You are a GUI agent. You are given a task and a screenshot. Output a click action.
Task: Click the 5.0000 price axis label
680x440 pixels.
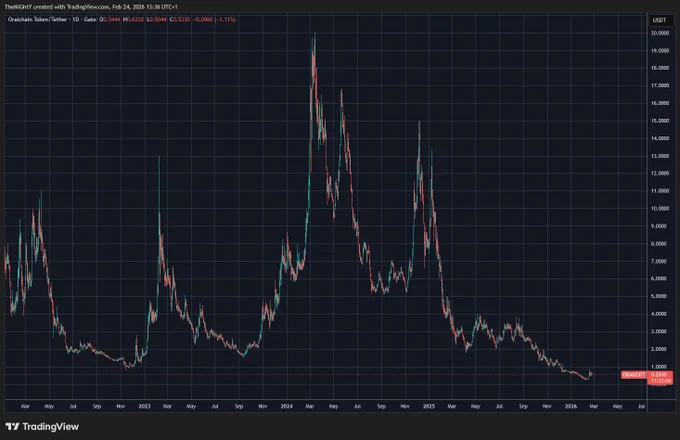tap(660, 296)
